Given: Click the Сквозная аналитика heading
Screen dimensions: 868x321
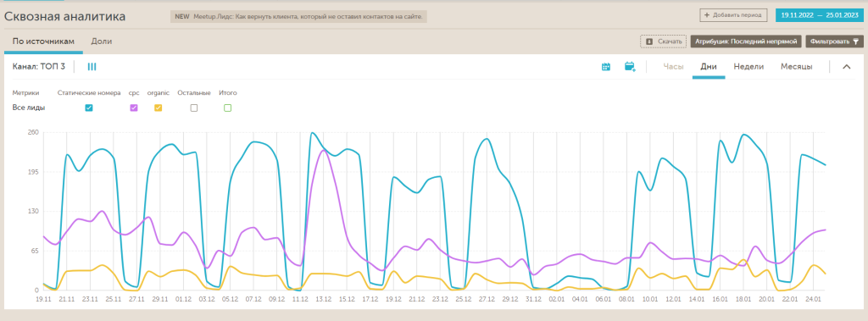Looking at the screenshot, I should (64, 17).
